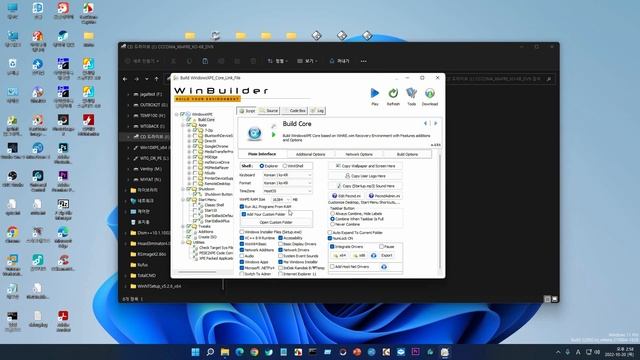Enable Windows Installer Files checkbox
Viewport: 640px width, 360px height.
pos(242,232)
